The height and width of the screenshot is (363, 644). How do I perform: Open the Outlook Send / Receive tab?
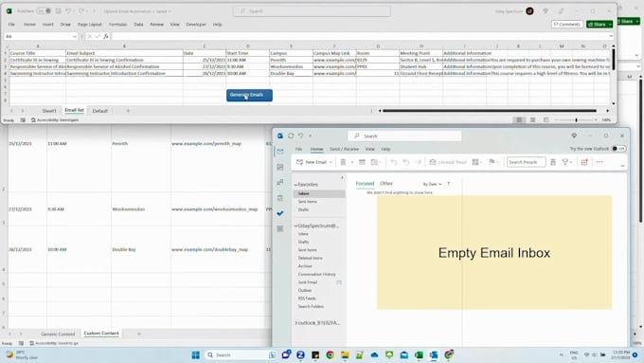[344, 149]
